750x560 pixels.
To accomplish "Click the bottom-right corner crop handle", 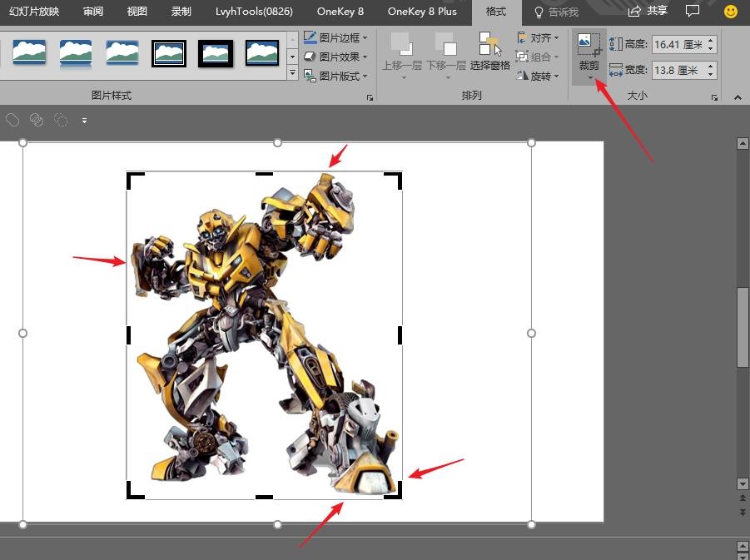I will pyautogui.click(x=393, y=491).
